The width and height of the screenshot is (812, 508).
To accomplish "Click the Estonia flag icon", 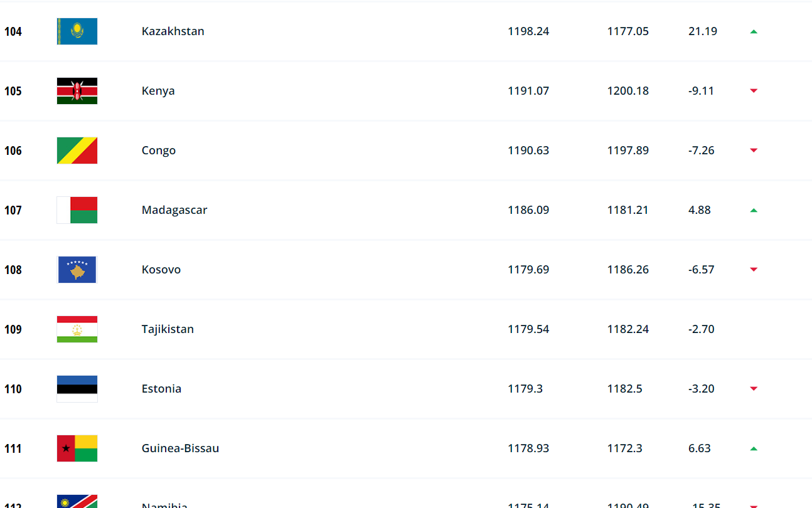I will [x=77, y=389].
